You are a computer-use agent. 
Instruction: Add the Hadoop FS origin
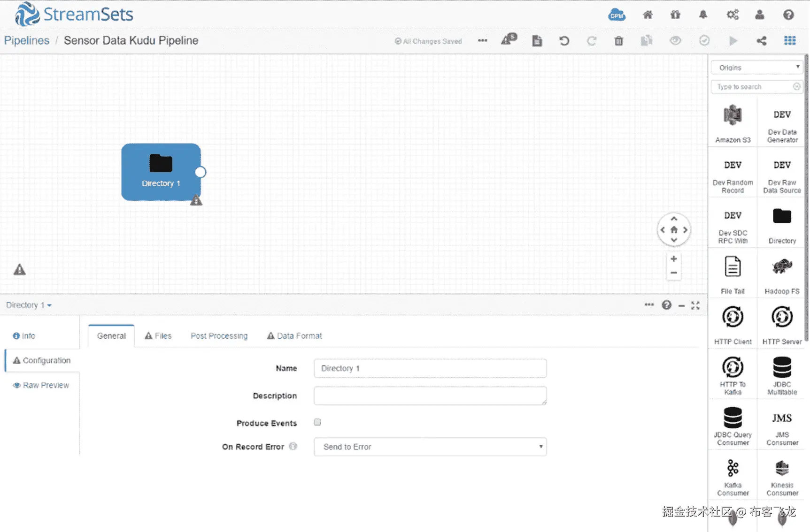coord(782,275)
